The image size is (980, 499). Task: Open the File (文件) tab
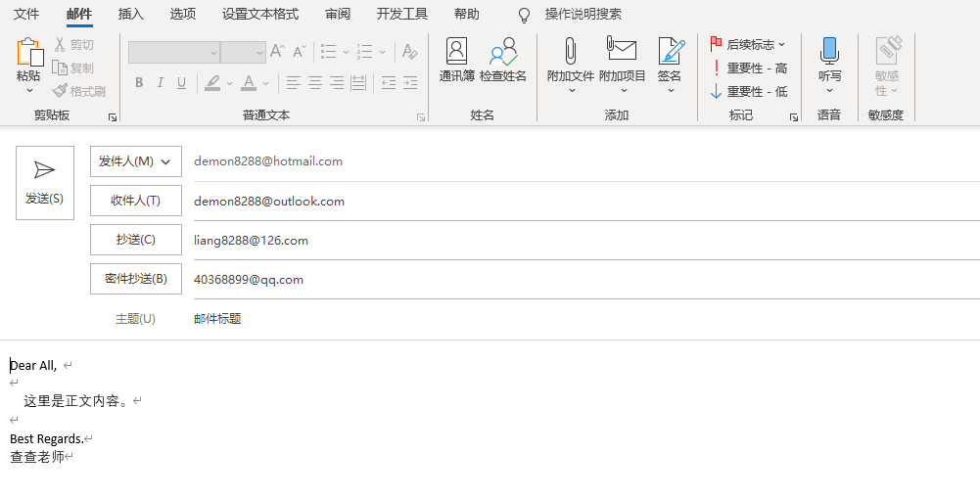pos(26,14)
